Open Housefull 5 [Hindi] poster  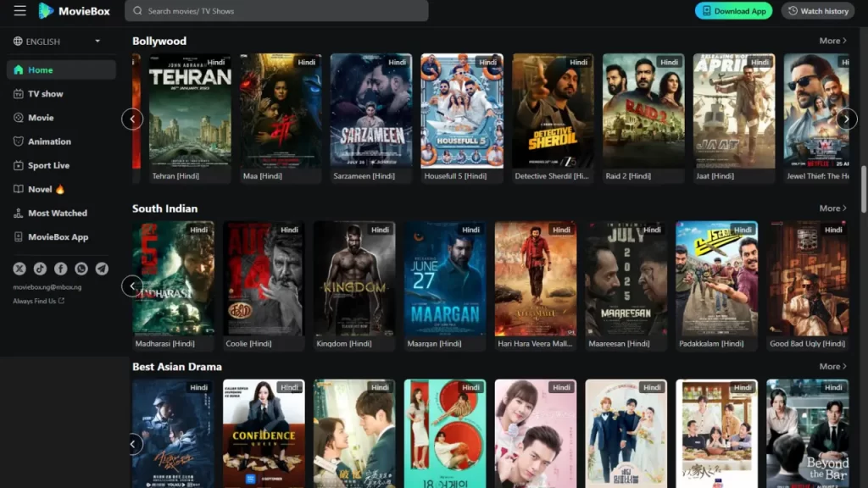click(x=462, y=111)
